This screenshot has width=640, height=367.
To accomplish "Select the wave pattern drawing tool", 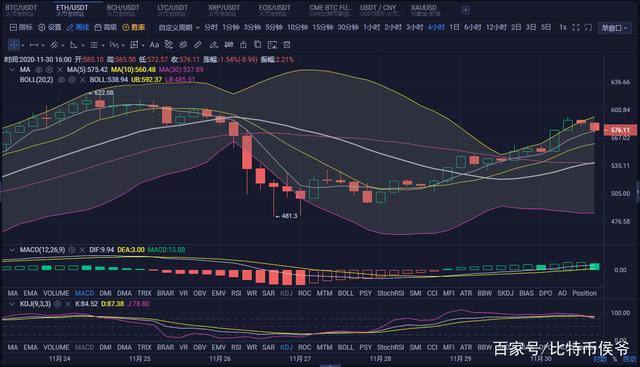I will click(x=114, y=44).
